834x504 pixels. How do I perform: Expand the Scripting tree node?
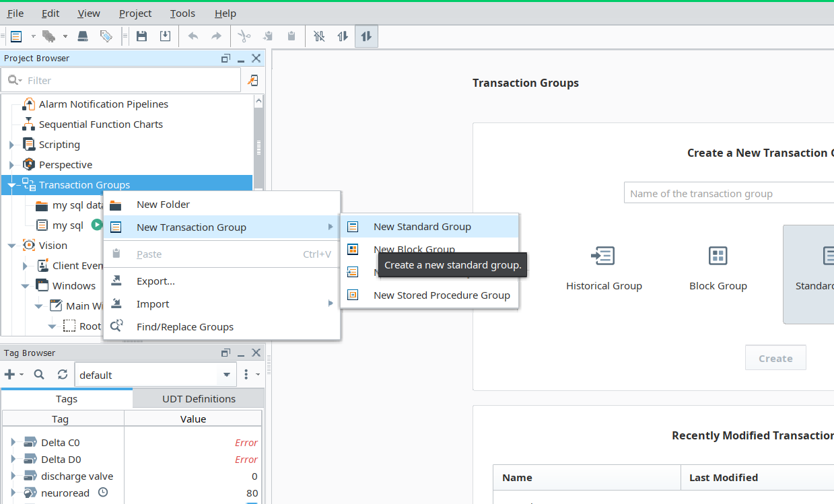(11, 145)
